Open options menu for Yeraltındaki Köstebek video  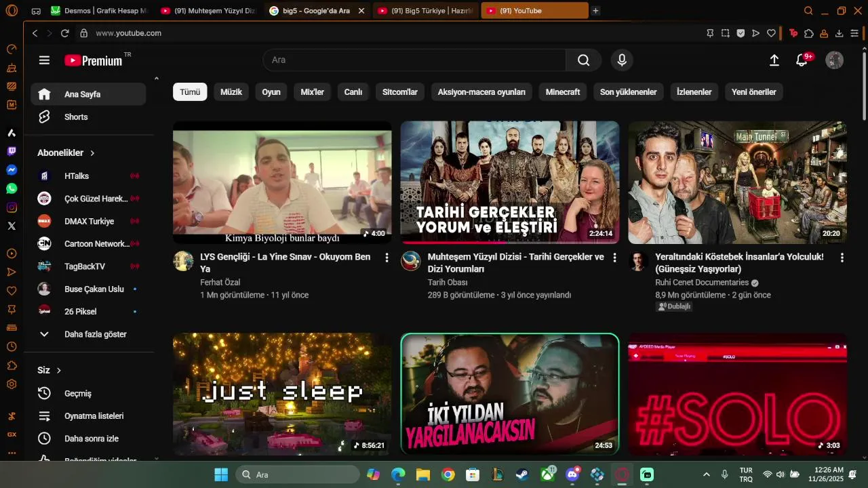(842, 258)
